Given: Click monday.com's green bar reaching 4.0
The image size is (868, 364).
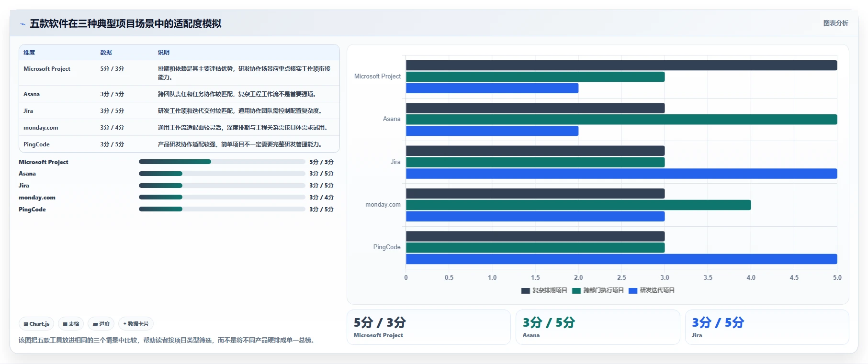Looking at the screenshot, I should tap(578, 205).
